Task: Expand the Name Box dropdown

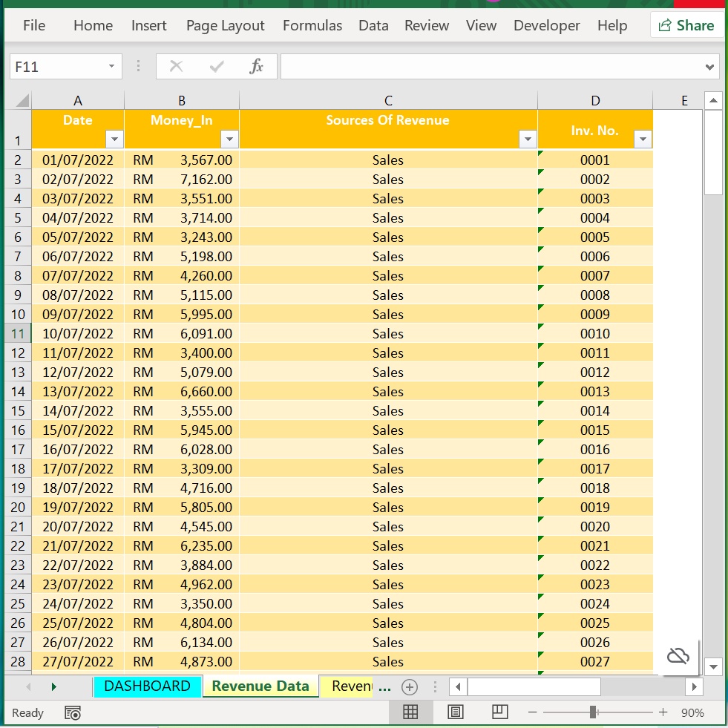Action: [x=111, y=67]
